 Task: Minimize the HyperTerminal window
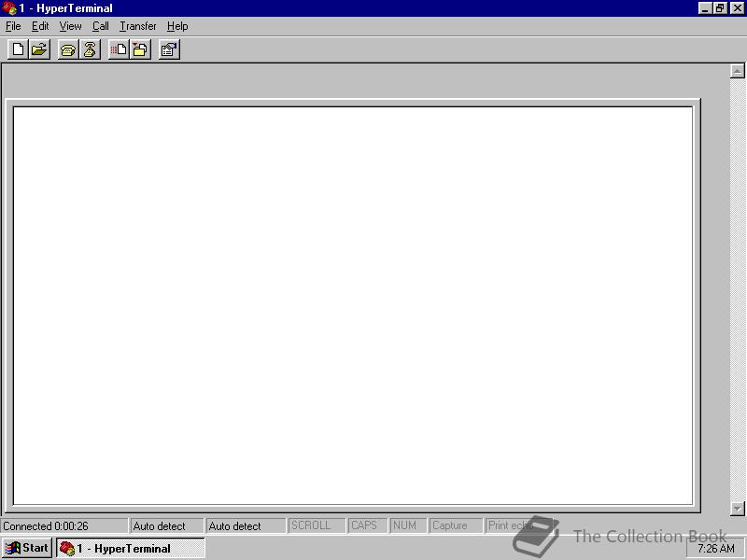[x=705, y=8]
